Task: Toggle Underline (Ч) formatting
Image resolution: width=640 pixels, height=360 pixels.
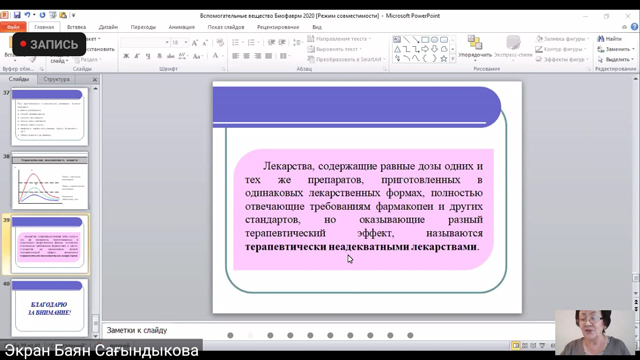Action: pos(148,56)
